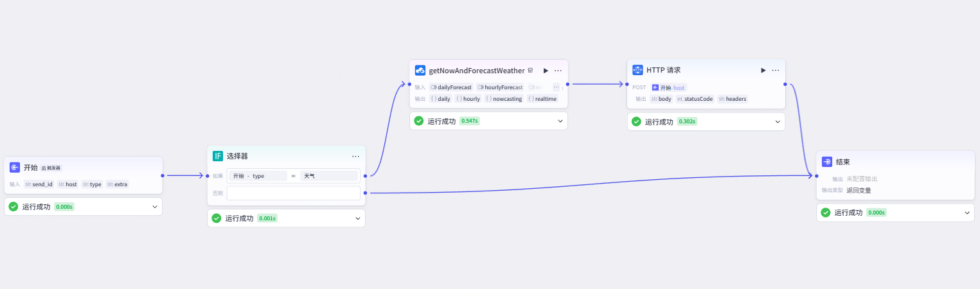Click the 开始 start node icon

(15, 168)
